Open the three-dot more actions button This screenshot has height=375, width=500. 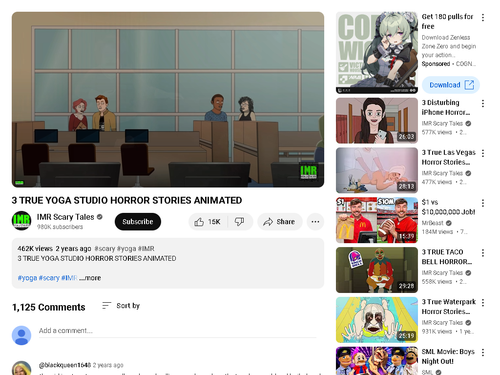click(x=315, y=222)
